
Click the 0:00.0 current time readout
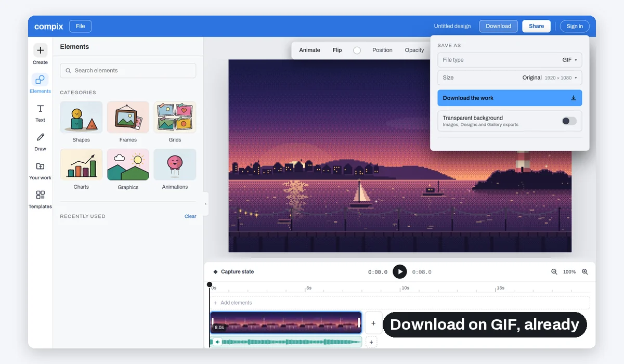pyautogui.click(x=378, y=272)
